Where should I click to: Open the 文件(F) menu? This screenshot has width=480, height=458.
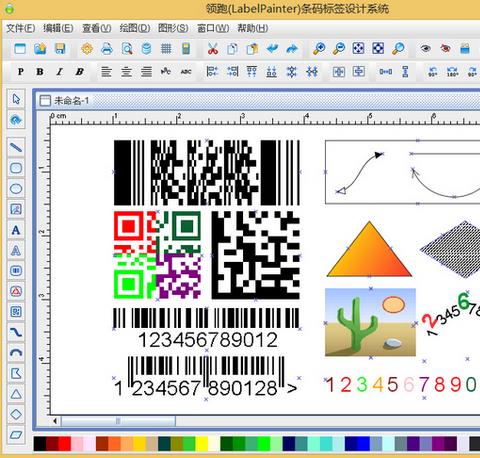pos(21,28)
